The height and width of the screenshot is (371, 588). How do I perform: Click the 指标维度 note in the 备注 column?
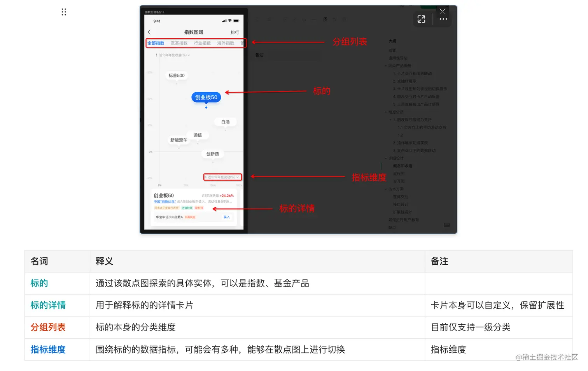[448, 350]
